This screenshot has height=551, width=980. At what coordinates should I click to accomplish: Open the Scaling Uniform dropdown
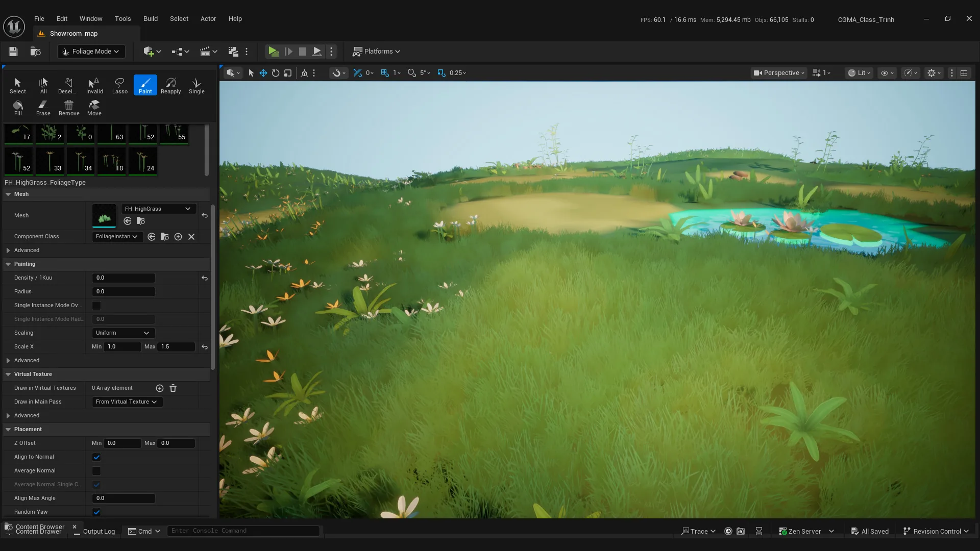(x=123, y=333)
